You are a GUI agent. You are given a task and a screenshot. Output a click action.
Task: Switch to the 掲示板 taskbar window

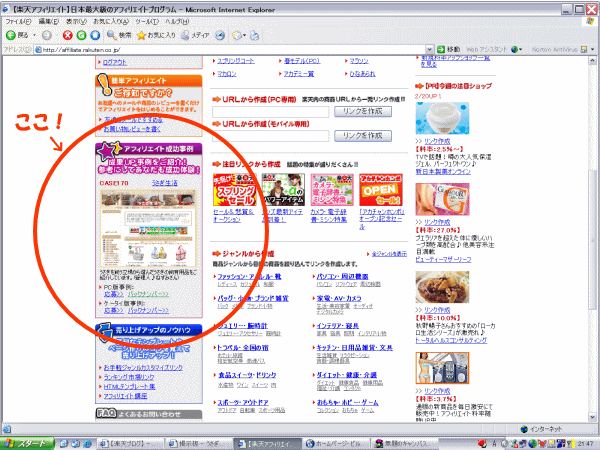click(x=197, y=443)
